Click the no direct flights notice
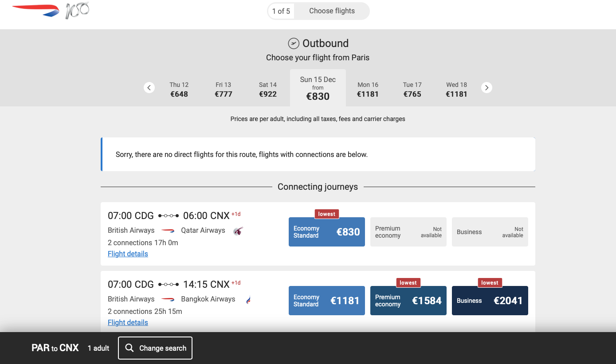The image size is (616, 364). [x=318, y=154]
